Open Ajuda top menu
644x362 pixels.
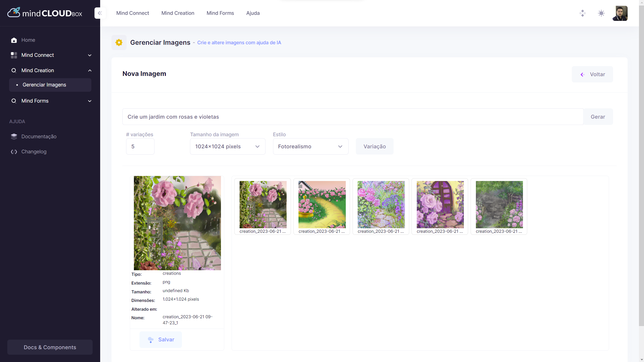(x=253, y=13)
